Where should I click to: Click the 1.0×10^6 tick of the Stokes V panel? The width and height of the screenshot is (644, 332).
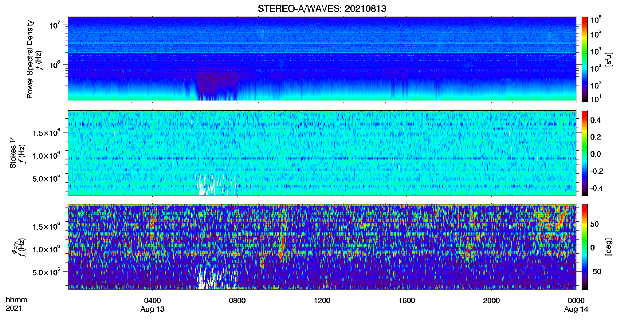point(46,156)
